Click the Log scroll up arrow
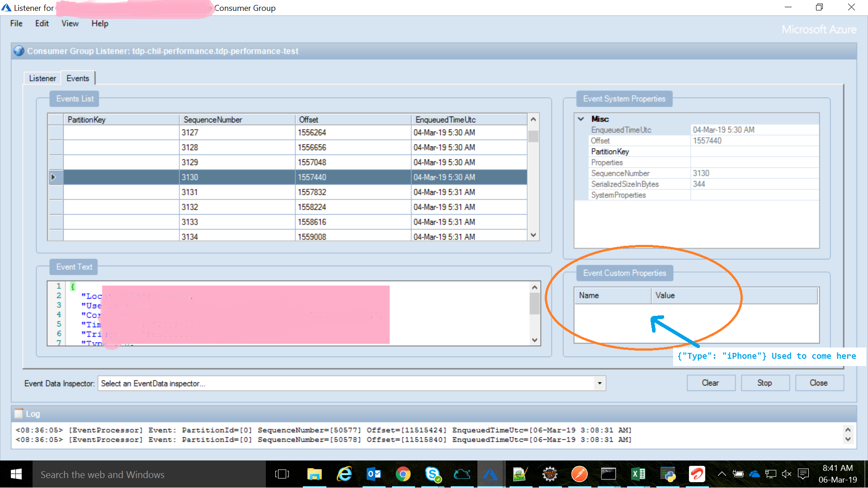The height and width of the screenshot is (488, 868). pyautogui.click(x=848, y=430)
